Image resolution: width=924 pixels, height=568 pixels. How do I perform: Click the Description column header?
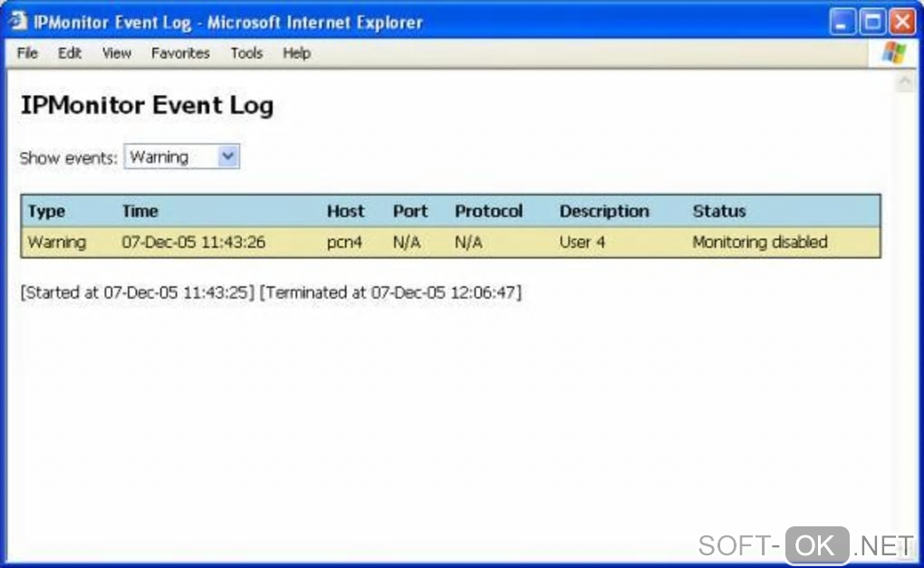[x=604, y=211]
